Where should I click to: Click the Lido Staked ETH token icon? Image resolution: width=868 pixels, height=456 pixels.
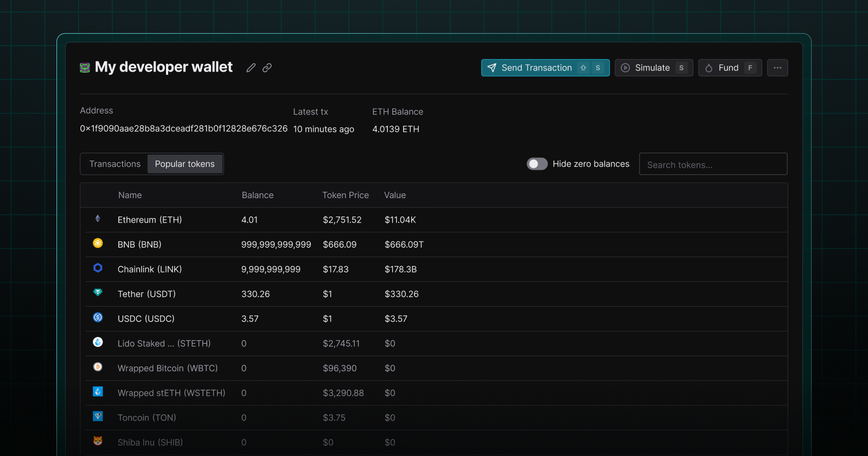[98, 342]
